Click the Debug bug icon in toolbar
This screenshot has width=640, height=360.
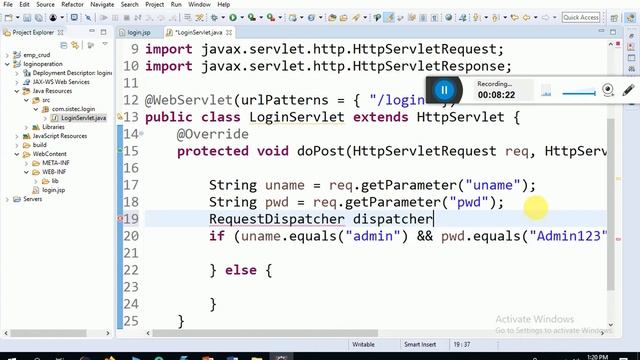click(214, 18)
